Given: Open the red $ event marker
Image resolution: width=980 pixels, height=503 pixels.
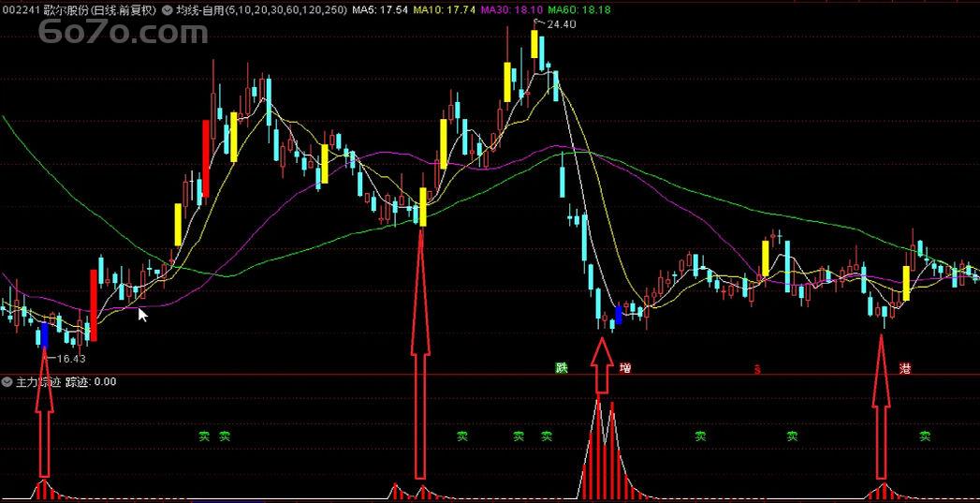Looking at the screenshot, I should coord(757,369).
